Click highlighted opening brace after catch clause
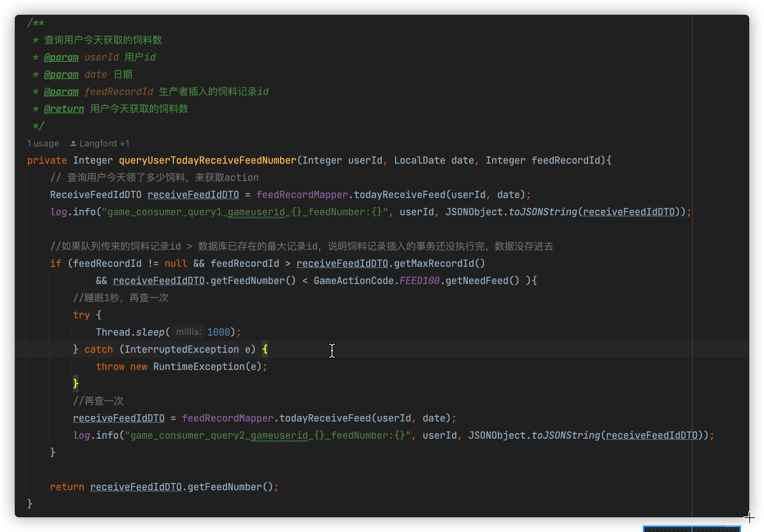 [265, 349]
